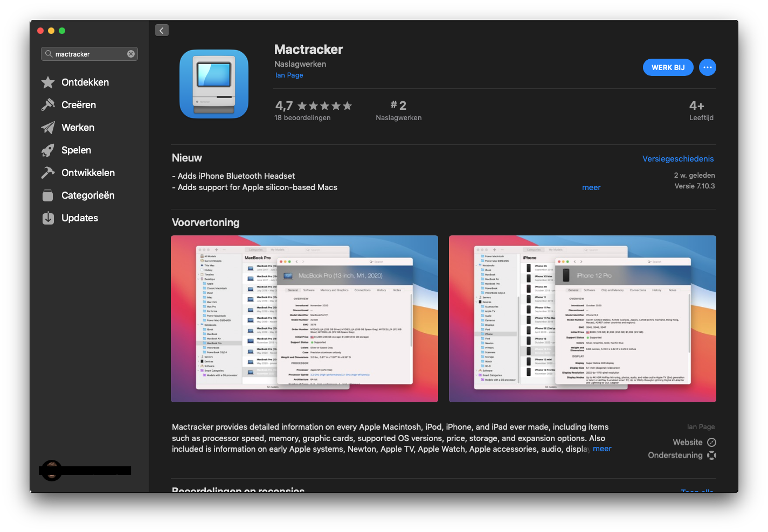Focus the search field containing mactracker

[x=89, y=54]
